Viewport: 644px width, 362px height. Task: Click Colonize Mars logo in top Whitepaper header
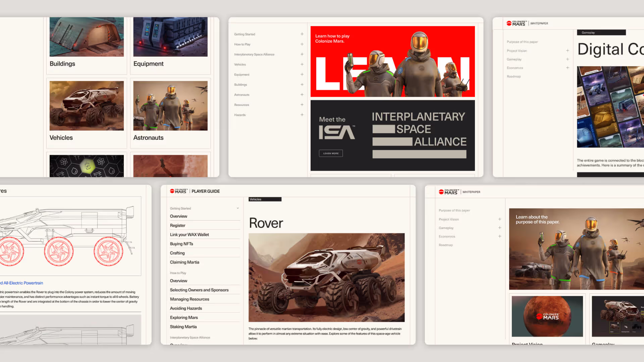pos(516,23)
